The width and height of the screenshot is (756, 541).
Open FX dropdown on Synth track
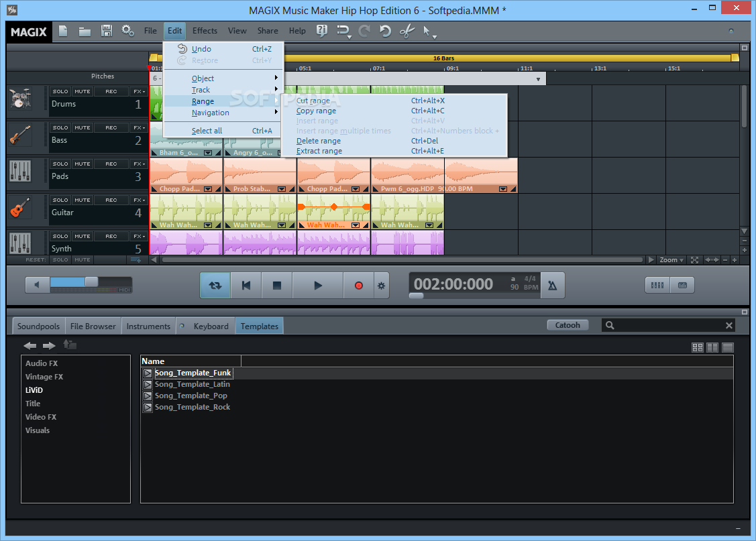point(140,236)
